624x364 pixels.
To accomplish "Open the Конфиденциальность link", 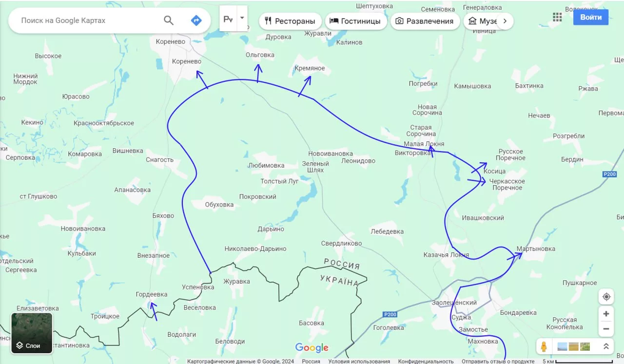I will [x=426, y=361].
